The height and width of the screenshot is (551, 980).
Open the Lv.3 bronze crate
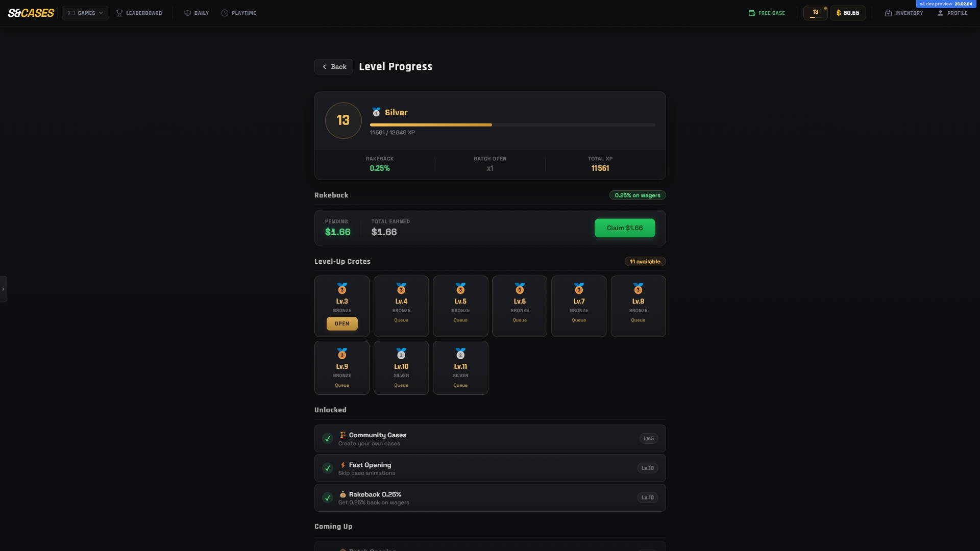[x=342, y=323]
